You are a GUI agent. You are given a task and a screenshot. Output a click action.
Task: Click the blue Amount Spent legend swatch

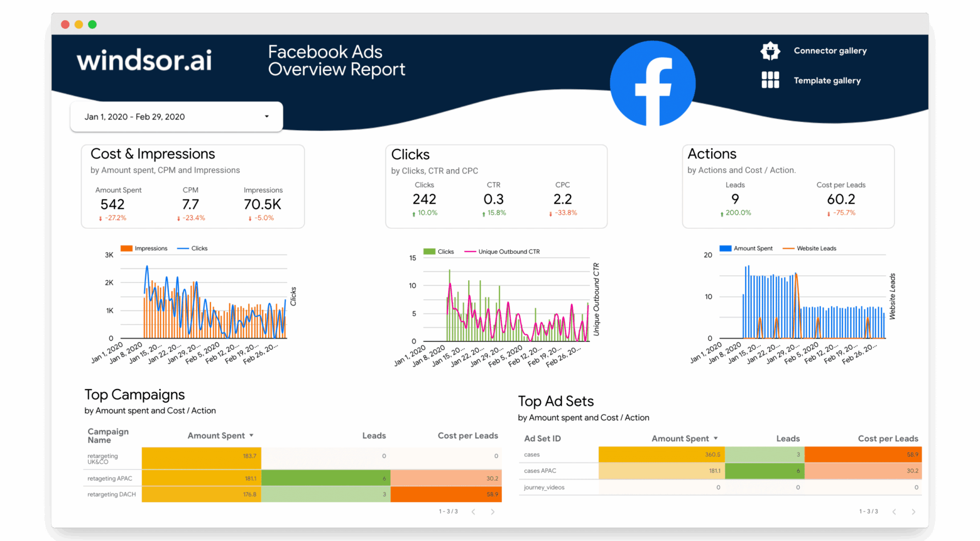[x=725, y=248]
